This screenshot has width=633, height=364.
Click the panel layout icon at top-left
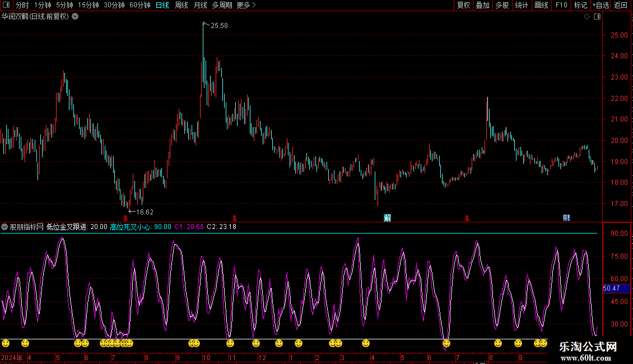[6, 5]
